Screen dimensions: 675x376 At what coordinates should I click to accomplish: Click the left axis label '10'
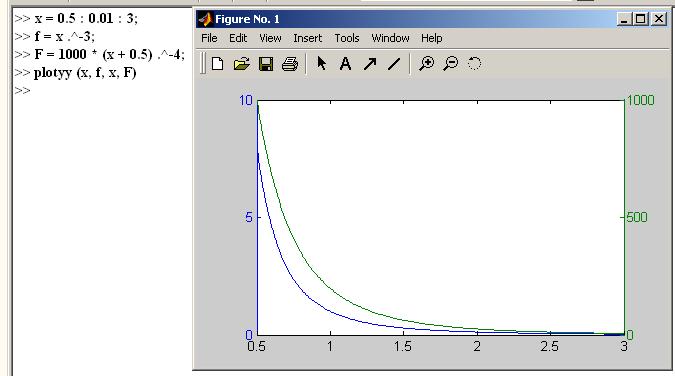click(246, 100)
